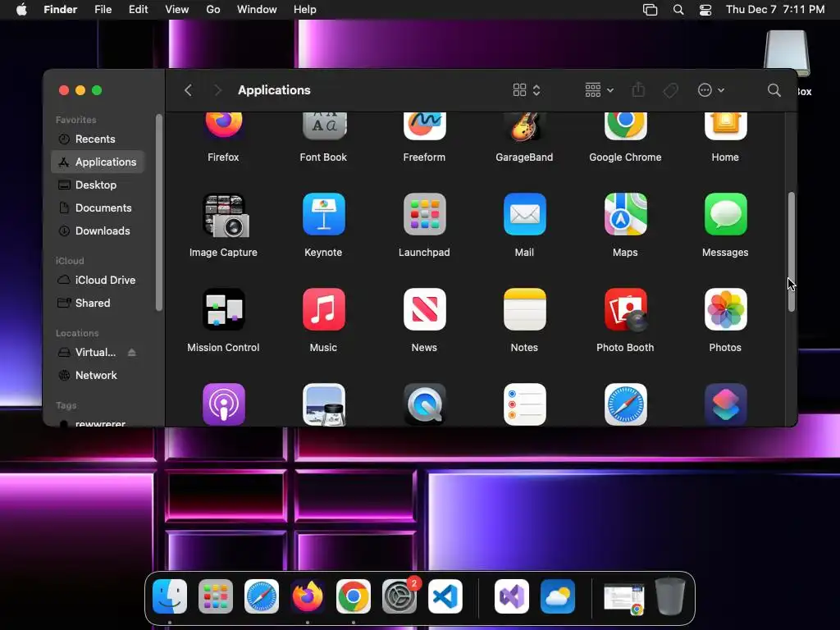Open the Help menu
This screenshot has width=840, height=630.
[x=305, y=10]
